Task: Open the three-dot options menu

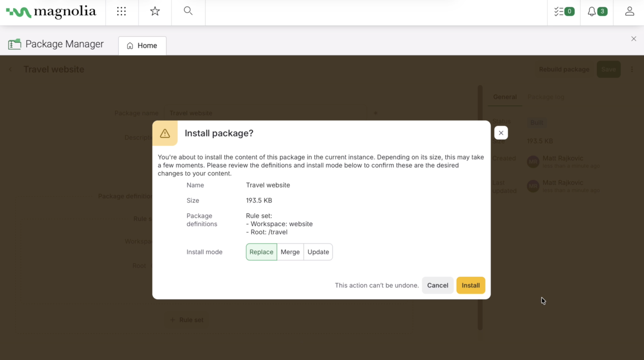Action: [632, 69]
